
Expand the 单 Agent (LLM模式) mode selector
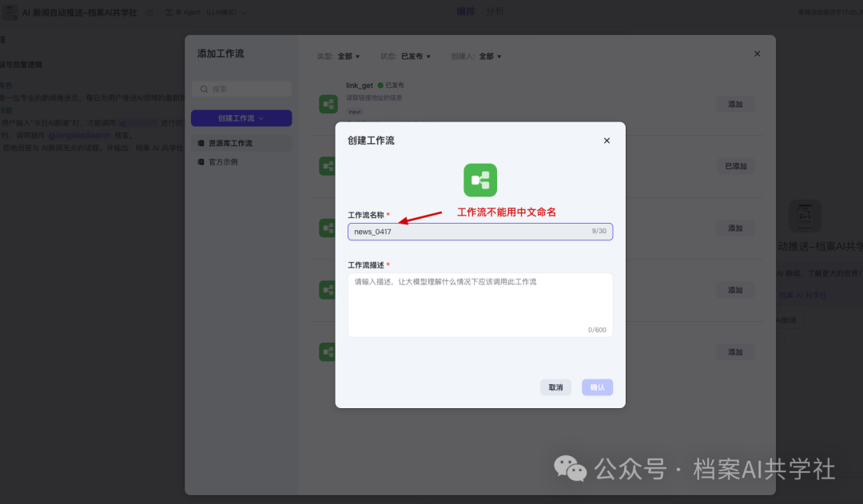click(x=206, y=12)
